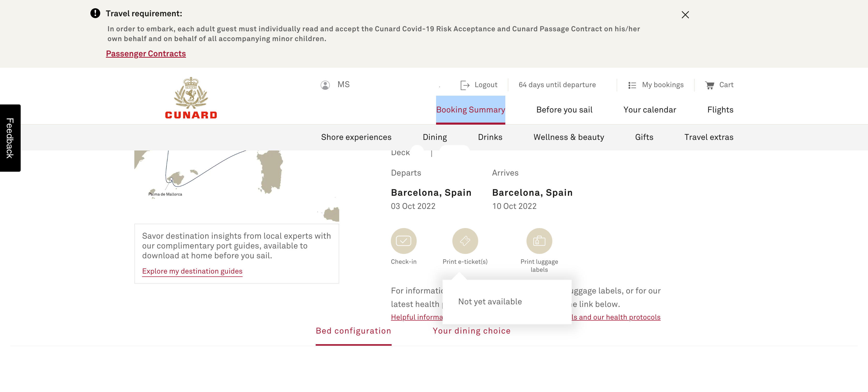Go to Before you sail
Screen dimensions: 868x392
tap(564, 110)
